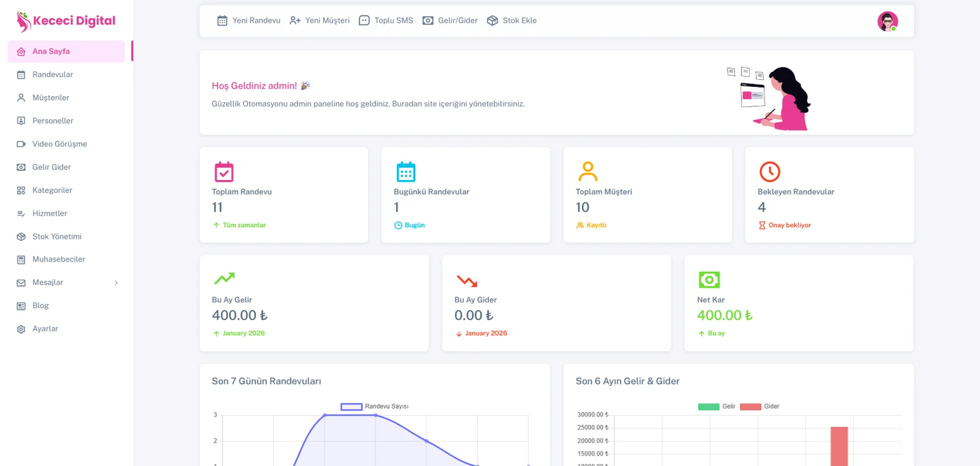Click the red Gider bar in chart

point(839,446)
